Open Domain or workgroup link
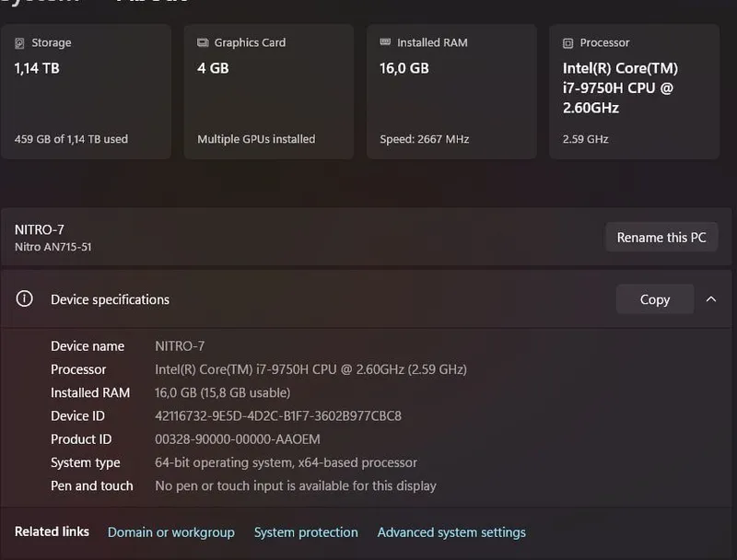 [171, 532]
